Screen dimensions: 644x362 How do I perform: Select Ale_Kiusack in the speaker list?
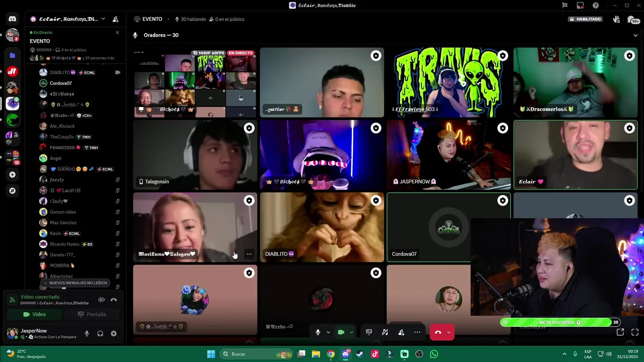pos(62,126)
